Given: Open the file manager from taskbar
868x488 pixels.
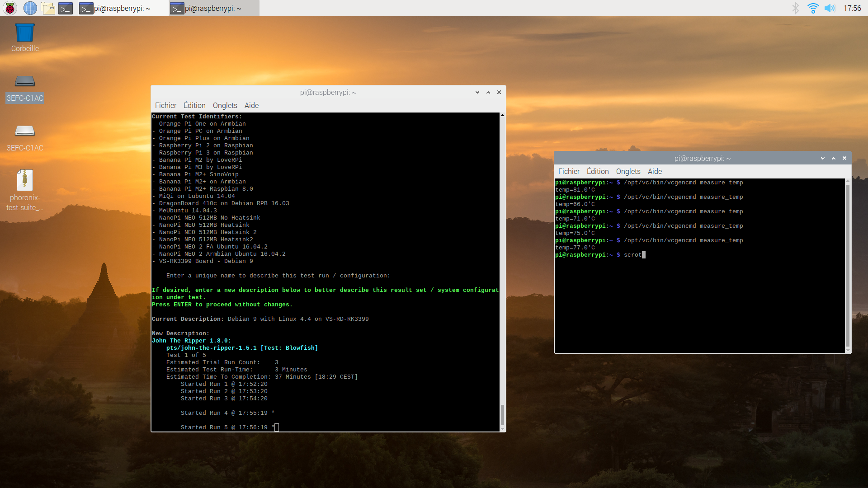Looking at the screenshot, I should tap(48, 8).
